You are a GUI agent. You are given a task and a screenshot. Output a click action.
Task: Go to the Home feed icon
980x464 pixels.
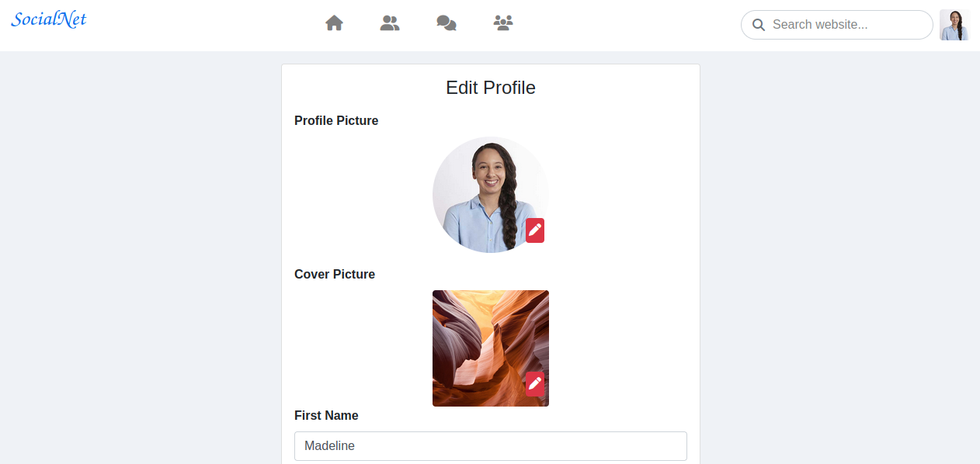[334, 23]
